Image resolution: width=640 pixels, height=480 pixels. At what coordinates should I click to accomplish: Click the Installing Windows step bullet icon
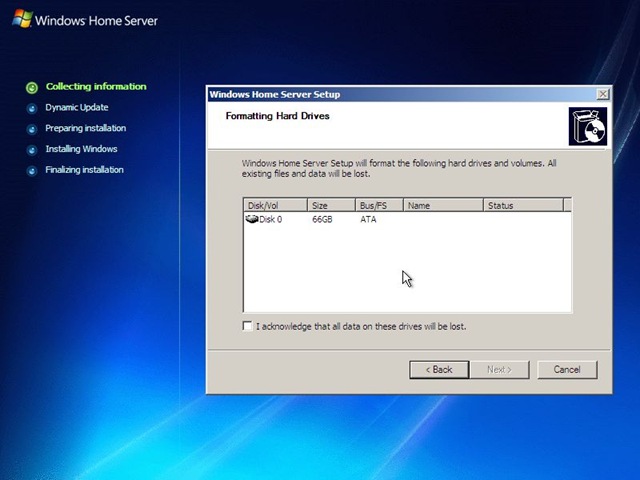[x=32, y=150]
